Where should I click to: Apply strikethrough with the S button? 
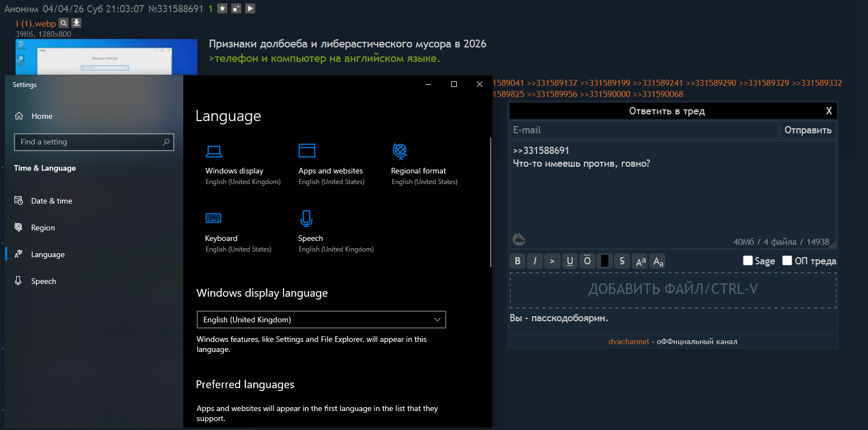(622, 261)
